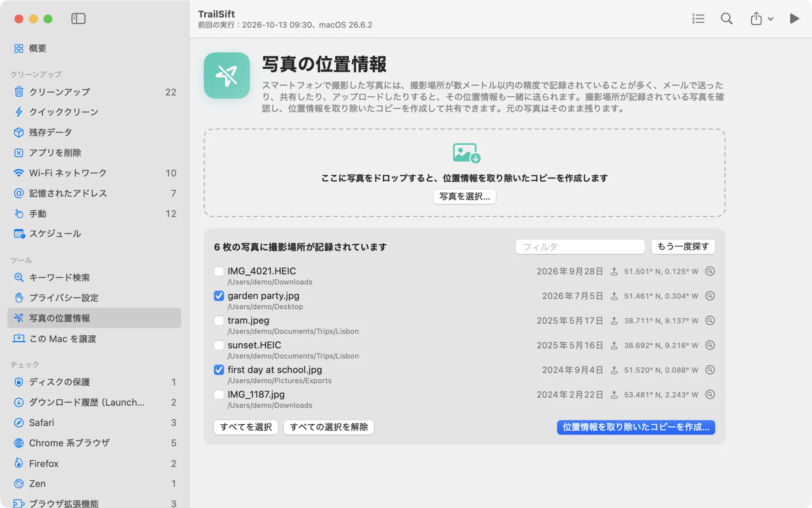Click the もう一度探す button

(x=683, y=247)
